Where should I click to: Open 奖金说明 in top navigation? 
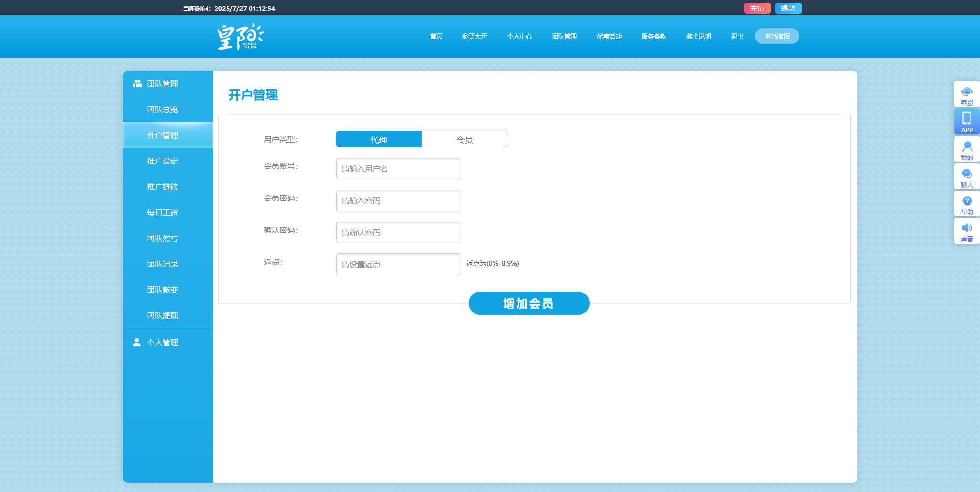[x=698, y=37]
